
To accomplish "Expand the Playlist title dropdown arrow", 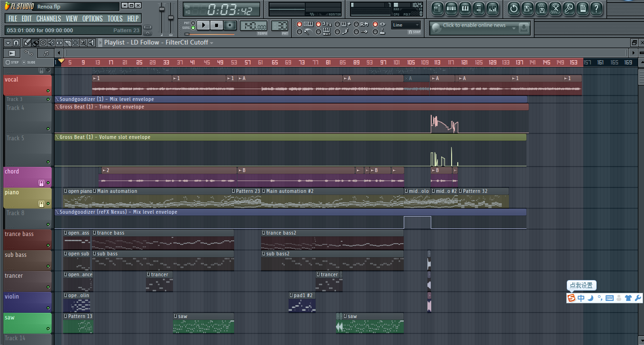I will (212, 43).
